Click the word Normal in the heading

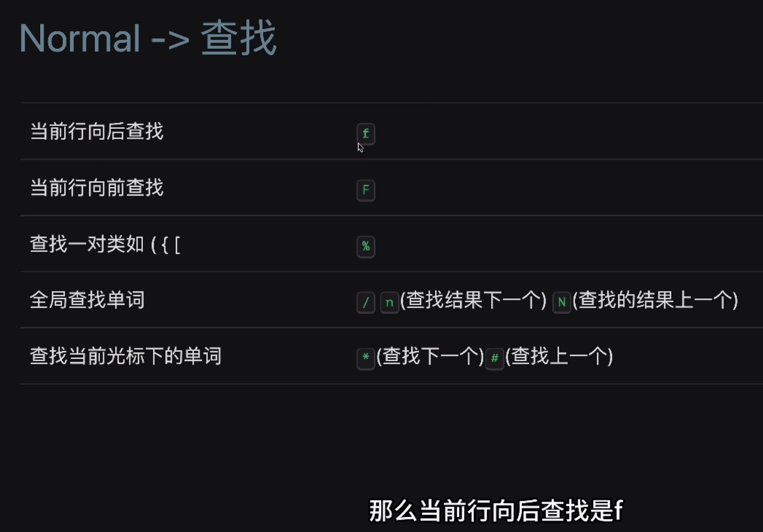[x=80, y=38]
